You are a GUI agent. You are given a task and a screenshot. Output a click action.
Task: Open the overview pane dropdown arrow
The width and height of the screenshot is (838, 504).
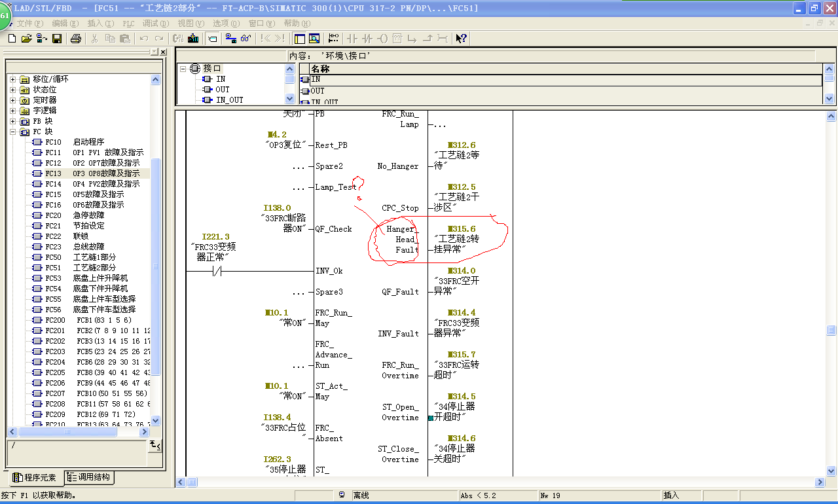click(x=154, y=52)
